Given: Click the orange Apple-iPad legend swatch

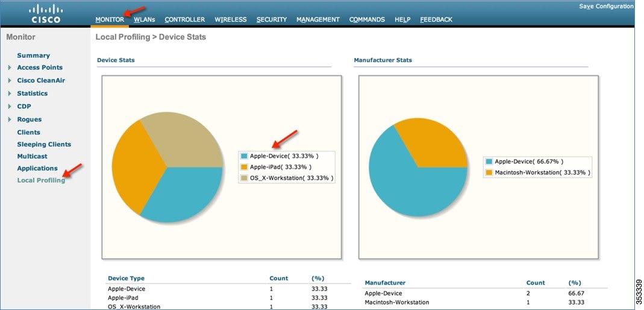Looking at the screenshot, I should click(x=244, y=167).
